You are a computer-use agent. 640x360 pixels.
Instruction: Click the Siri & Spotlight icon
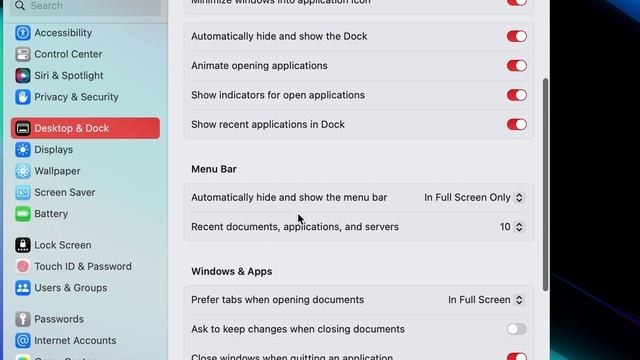(23, 76)
